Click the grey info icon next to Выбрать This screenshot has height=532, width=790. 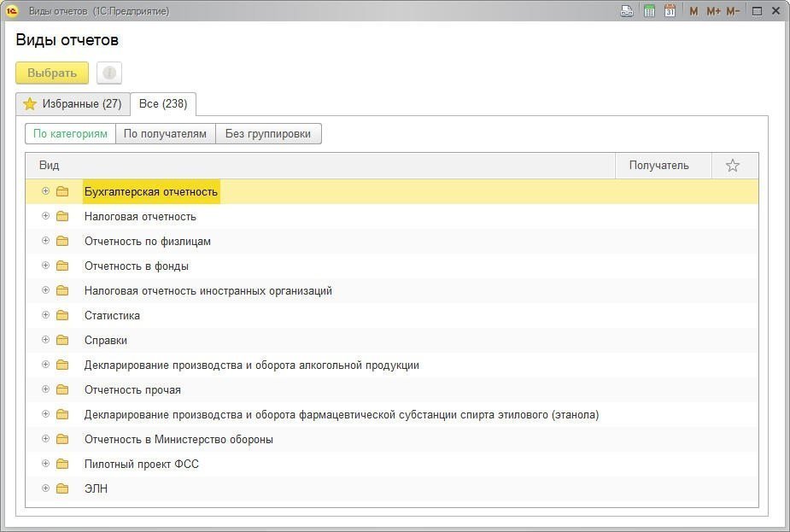tap(109, 73)
